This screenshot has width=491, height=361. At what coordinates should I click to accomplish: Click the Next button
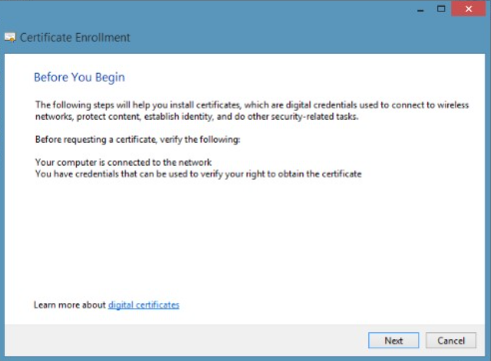pos(393,340)
